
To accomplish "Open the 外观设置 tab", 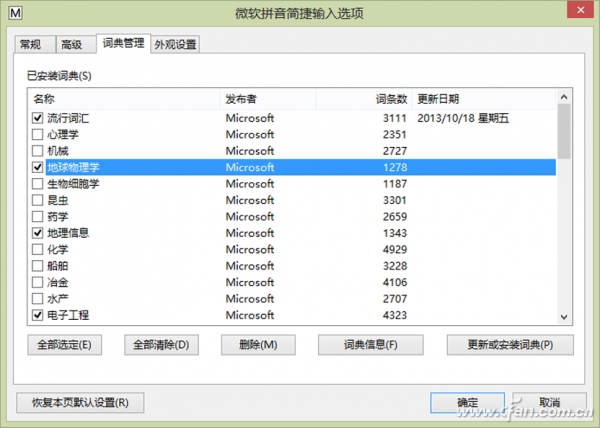I will point(175,45).
